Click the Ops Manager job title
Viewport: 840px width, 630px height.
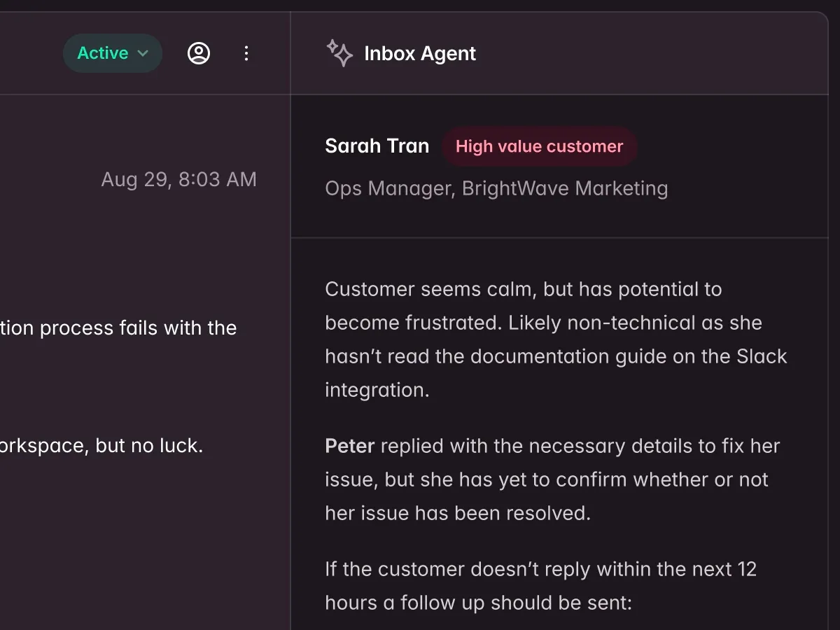click(x=388, y=188)
